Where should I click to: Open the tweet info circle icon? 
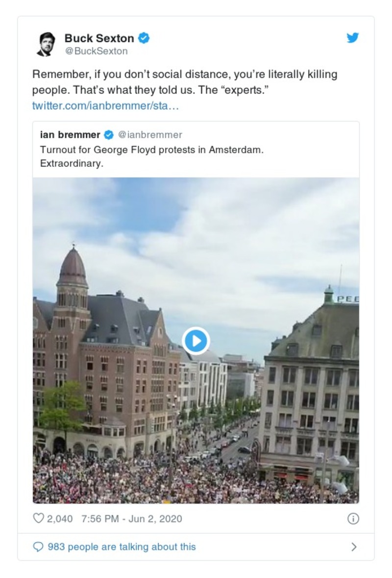[353, 519]
